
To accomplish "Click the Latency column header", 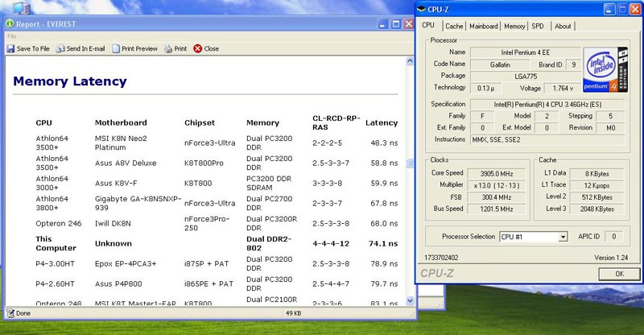I will [x=382, y=122].
